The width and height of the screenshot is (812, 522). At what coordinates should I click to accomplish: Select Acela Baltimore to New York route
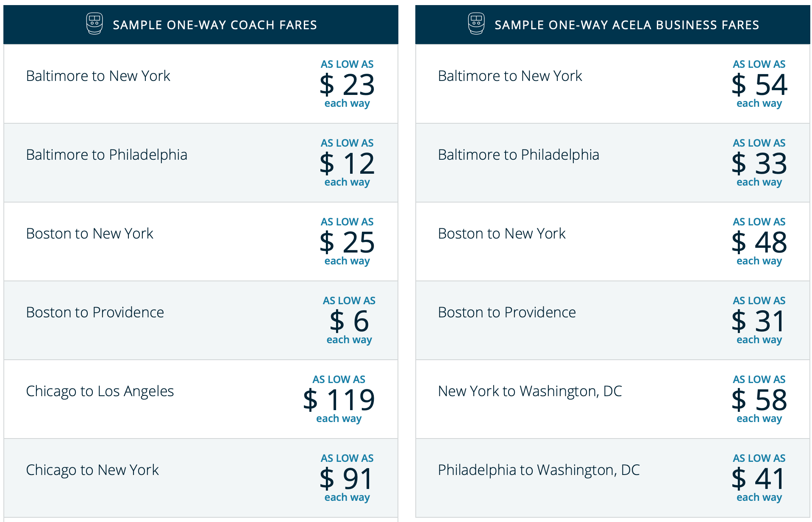510,76
